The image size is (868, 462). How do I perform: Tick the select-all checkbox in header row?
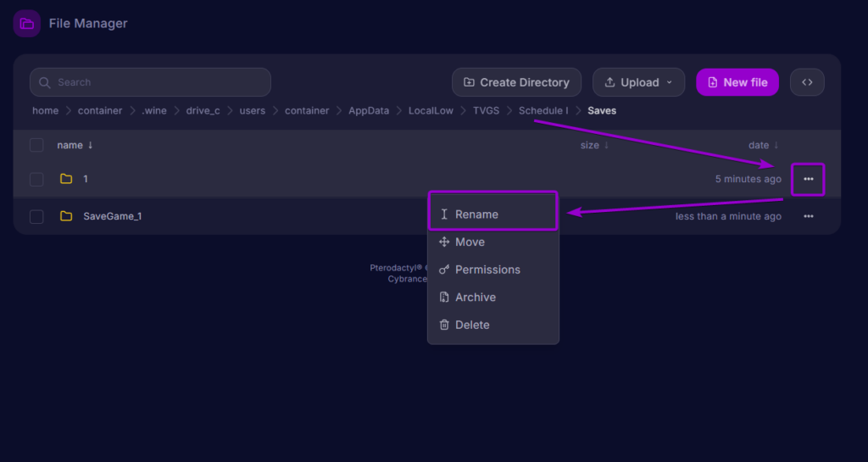36,145
